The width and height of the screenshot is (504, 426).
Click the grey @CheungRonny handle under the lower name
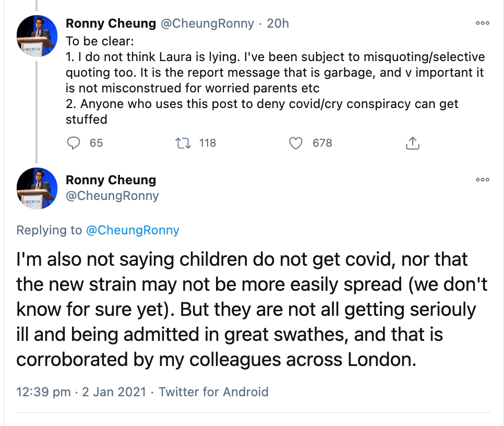[x=112, y=196]
